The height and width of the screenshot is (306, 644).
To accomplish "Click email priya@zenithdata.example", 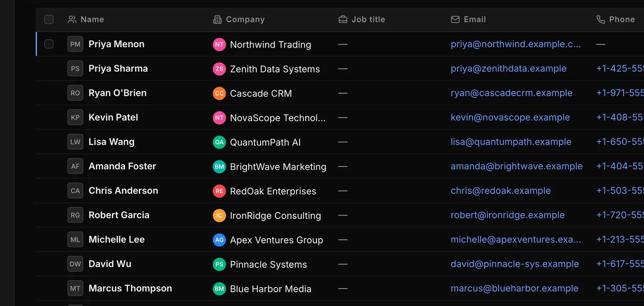I will pos(509,69).
